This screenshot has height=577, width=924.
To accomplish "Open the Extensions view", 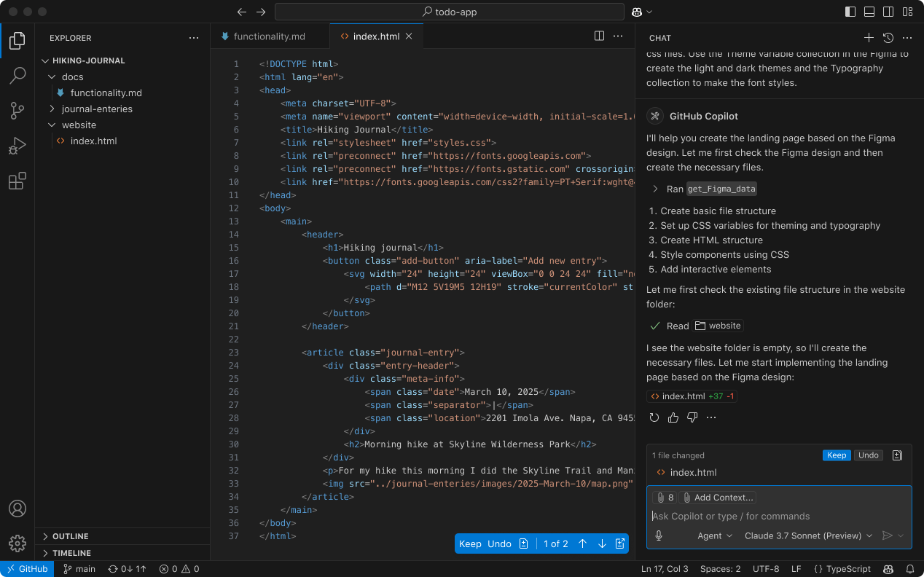I will 17,181.
